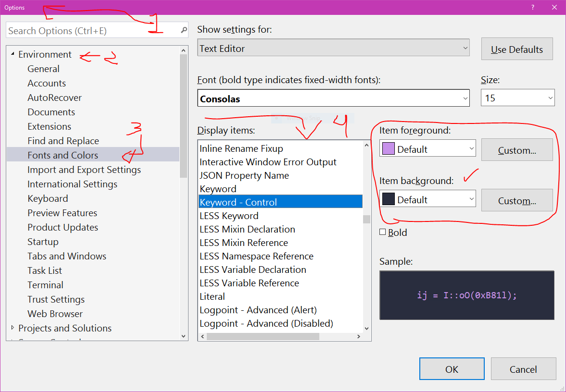Open the Show settings for dropdown
The width and height of the screenshot is (566, 392).
[x=465, y=48]
